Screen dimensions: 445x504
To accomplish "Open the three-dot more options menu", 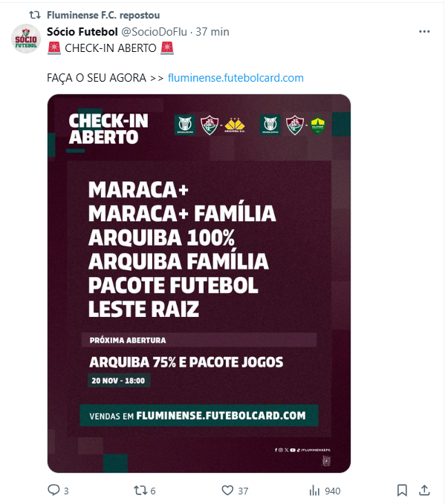I will tap(424, 31).
